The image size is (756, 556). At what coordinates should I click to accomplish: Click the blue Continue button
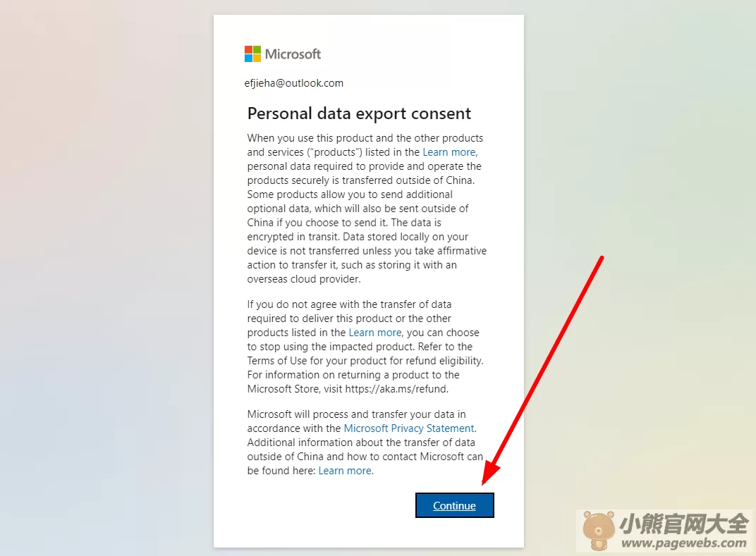point(454,505)
